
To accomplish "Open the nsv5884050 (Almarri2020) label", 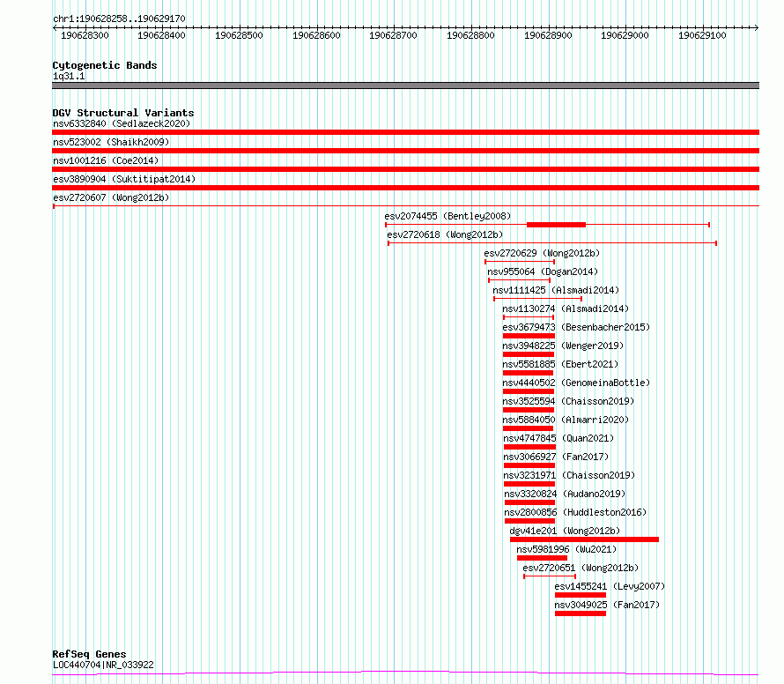I will point(566,420).
